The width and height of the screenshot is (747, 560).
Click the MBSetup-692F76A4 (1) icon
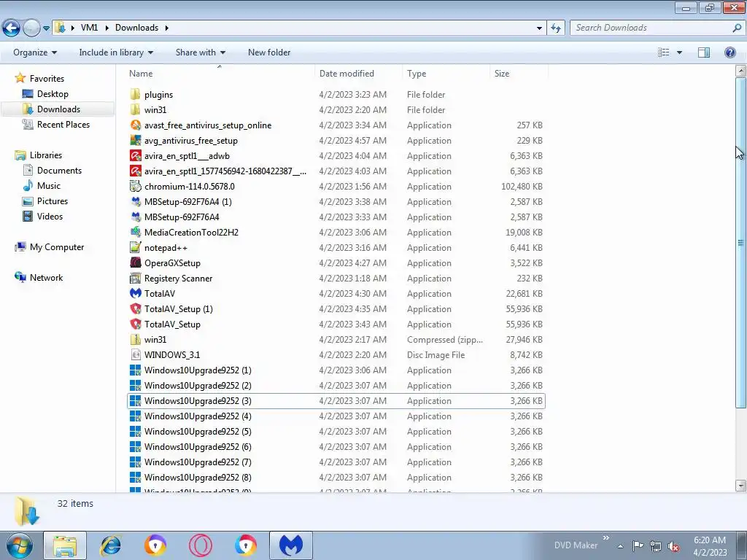[135, 201]
